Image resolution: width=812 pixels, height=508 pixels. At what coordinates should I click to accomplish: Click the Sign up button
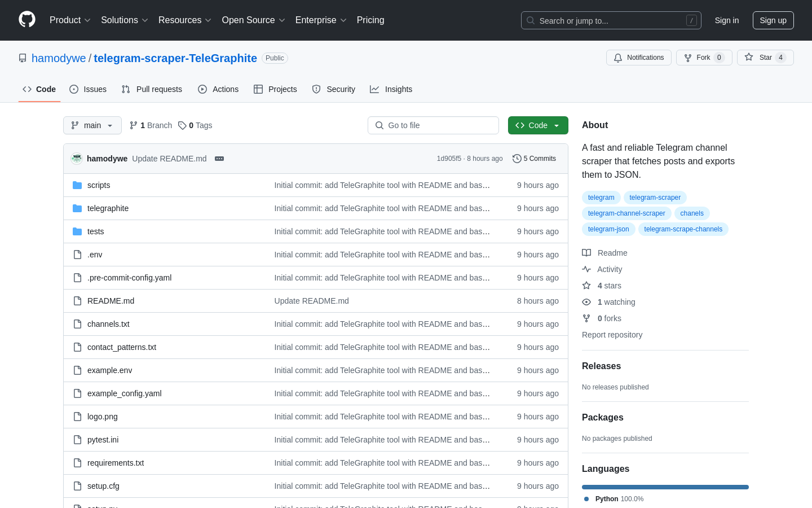773,20
